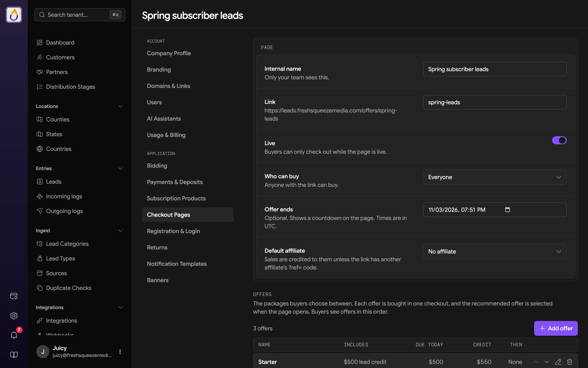The height and width of the screenshot is (368, 588).
Task: Open Notification Templates settings
Action: pos(188,264)
